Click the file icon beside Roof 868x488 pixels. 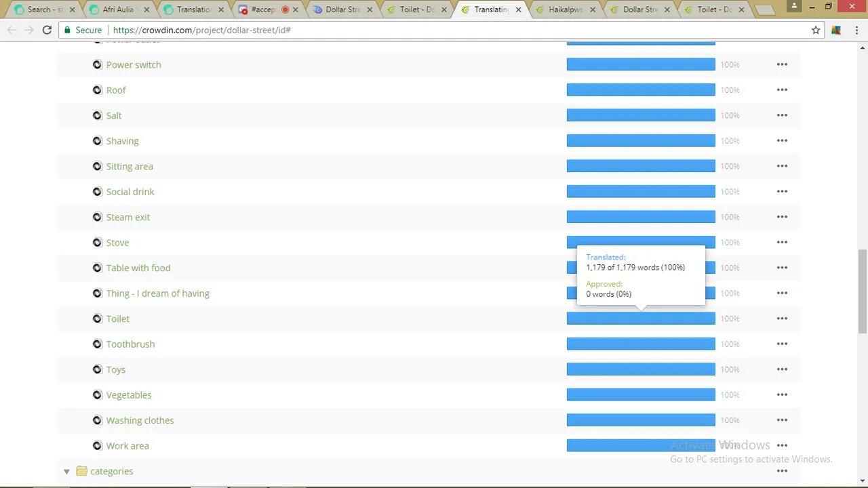[97, 90]
